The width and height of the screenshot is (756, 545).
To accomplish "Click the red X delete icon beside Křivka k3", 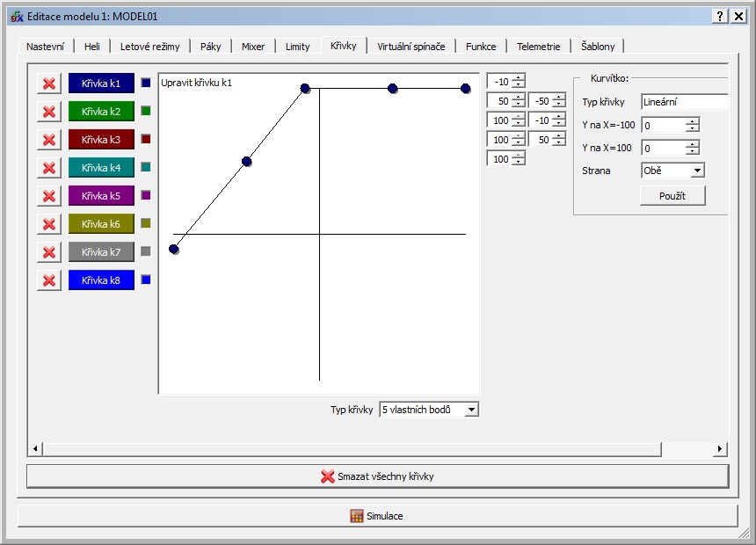I will pyautogui.click(x=49, y=140).
